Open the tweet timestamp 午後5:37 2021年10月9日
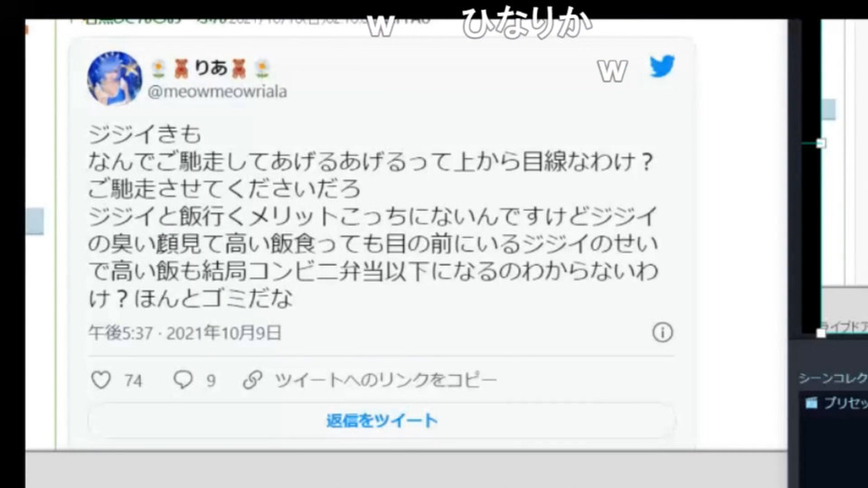This screenshot has width=868, height=488. click(184, 333)
